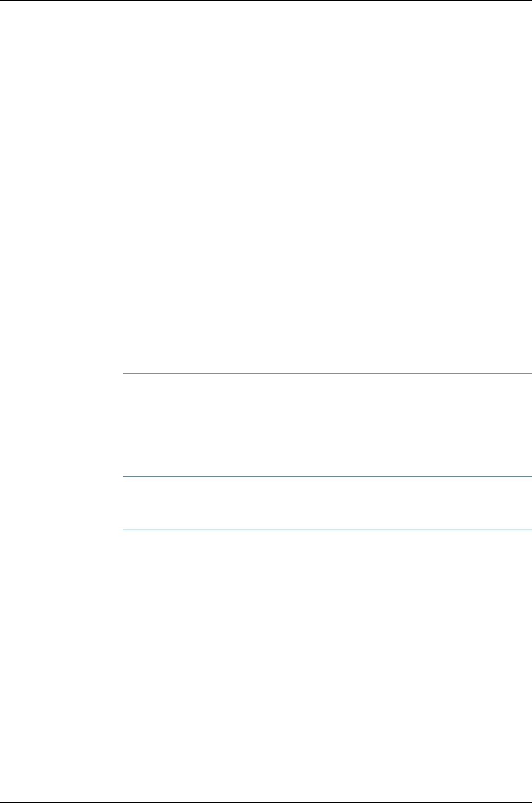The image size is (532, 803).
Task: Click right end of lowest blue rule
Action: [x=530, y=530]
